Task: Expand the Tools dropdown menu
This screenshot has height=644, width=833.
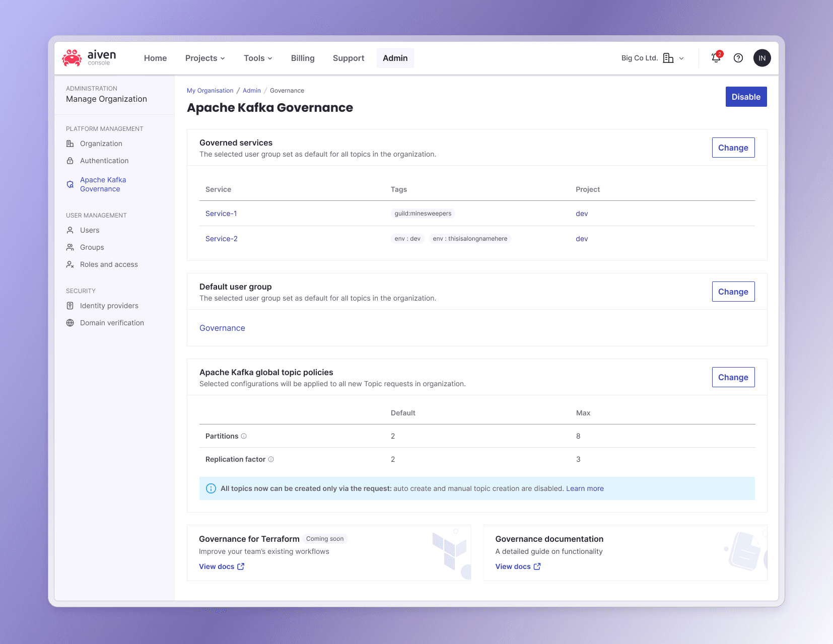Action: click(x=258, y=58)
